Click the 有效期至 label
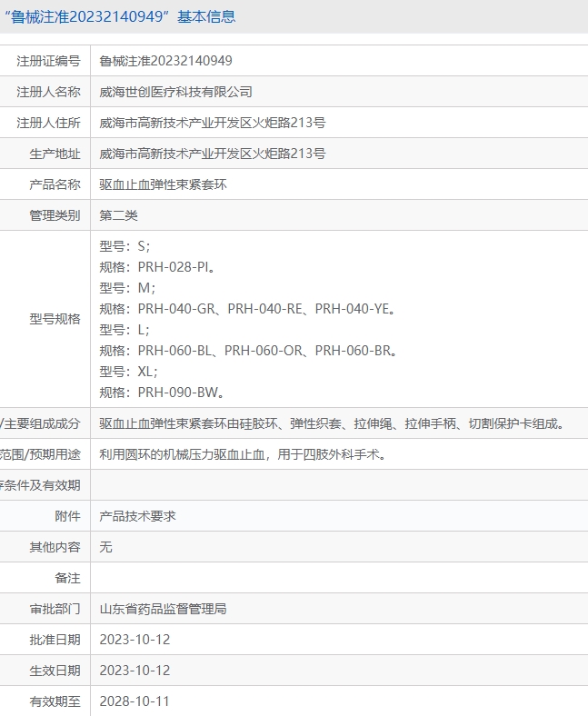The height and width of the screenshot is (716, 588). tap(55, 701)
